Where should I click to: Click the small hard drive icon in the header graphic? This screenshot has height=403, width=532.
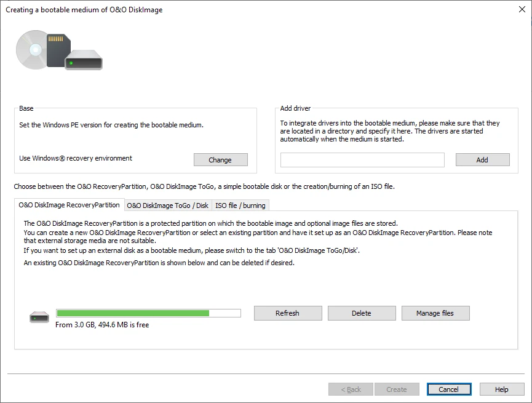[x=84, y=60]
